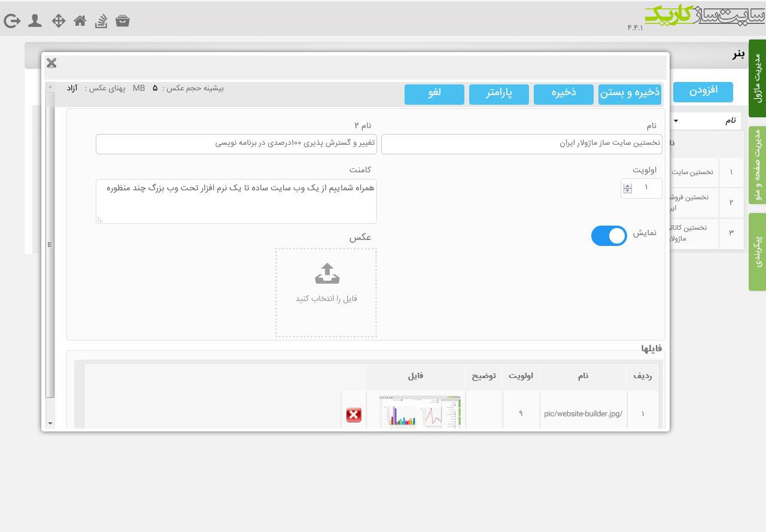Click priority value ۹ in files table
Viewport: 766px width, 532px height.
click(521, 414)
